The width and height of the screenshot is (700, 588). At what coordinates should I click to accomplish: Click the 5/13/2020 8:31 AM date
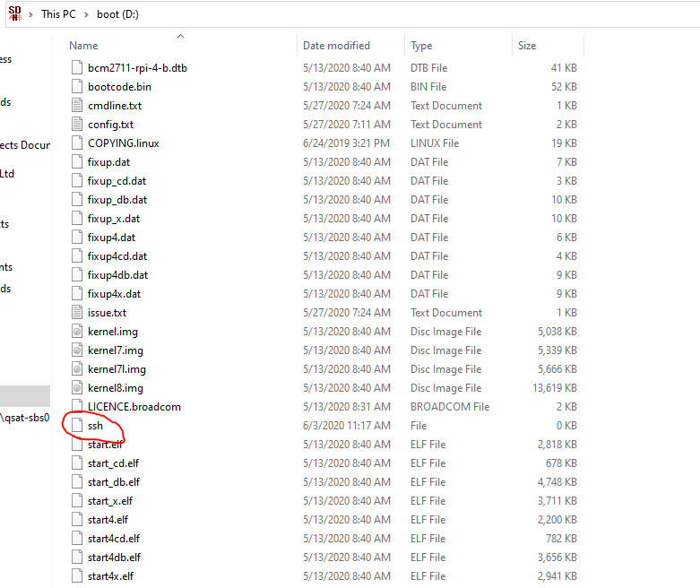point(347,407)
